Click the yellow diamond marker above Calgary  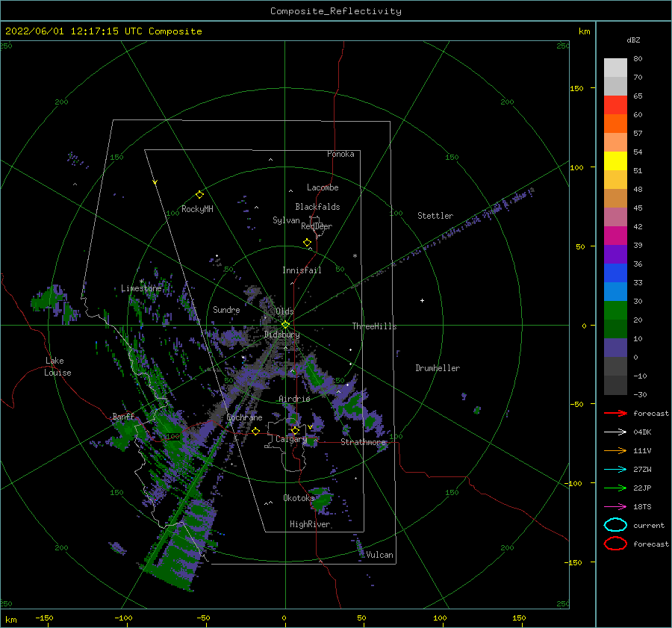[x=295, y=430]
